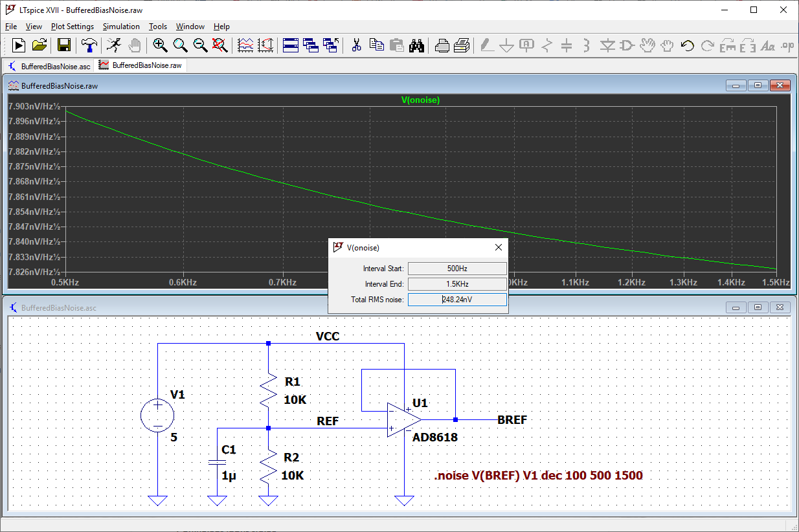This screenshot has height=532, width=799.
Task: Maximize the BufferedBiasNoise.raw plot subwindow
Action: (x=758, y=85)
